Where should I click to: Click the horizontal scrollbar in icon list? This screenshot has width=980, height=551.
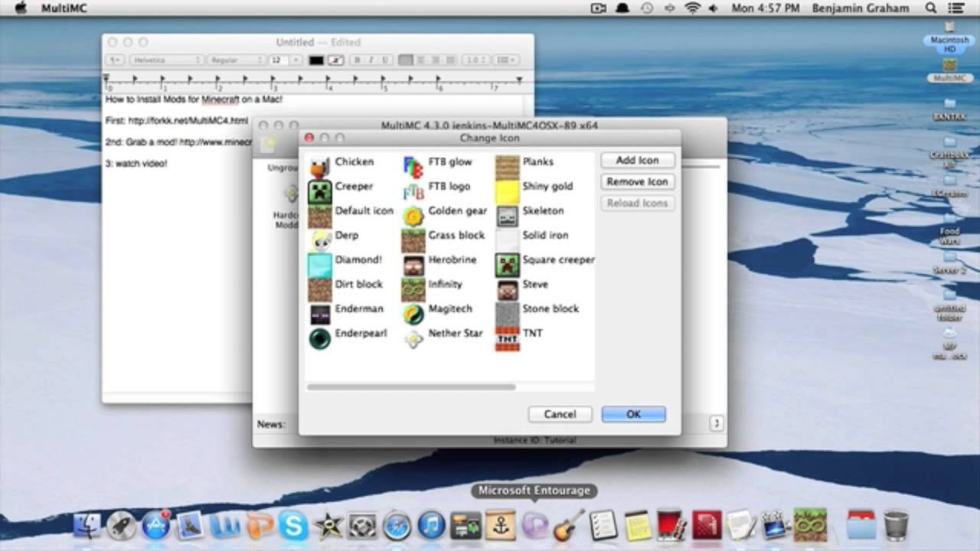point(411,387)
